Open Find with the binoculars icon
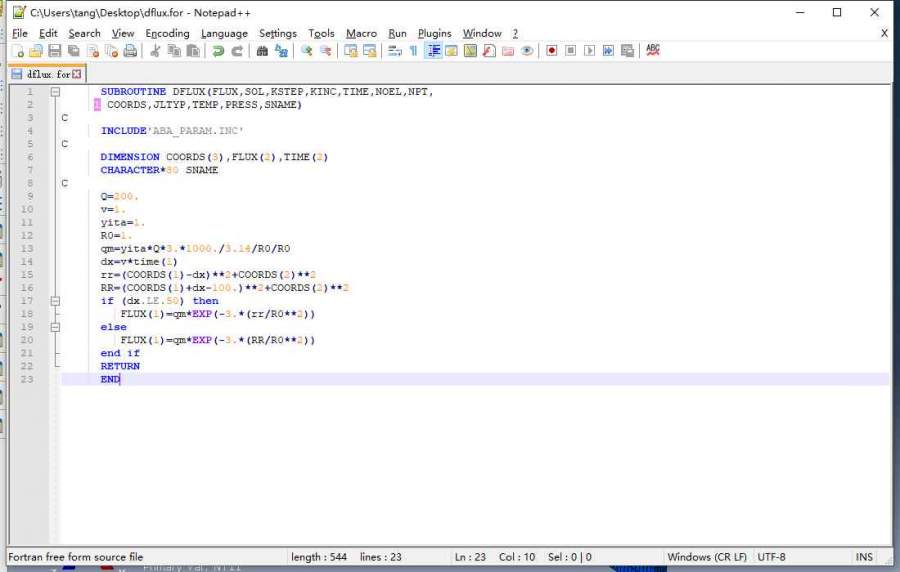This screenshot has width=900, height=572. (x=262, y=50)
